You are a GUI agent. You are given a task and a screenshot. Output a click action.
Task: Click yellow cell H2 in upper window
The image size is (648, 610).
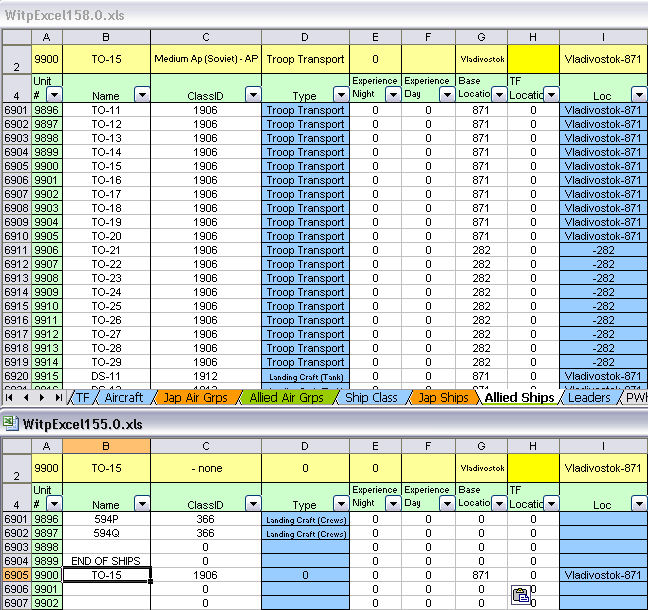533,59
